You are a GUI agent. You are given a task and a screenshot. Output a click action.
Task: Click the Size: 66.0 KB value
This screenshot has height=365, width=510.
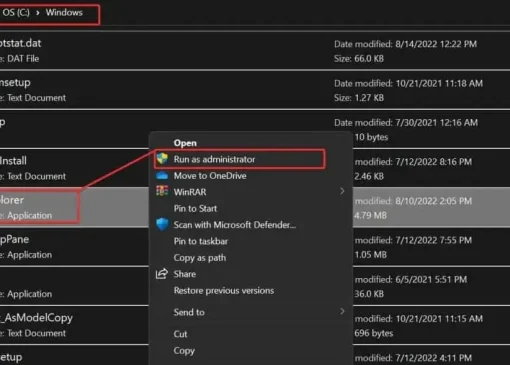[359, 59]
